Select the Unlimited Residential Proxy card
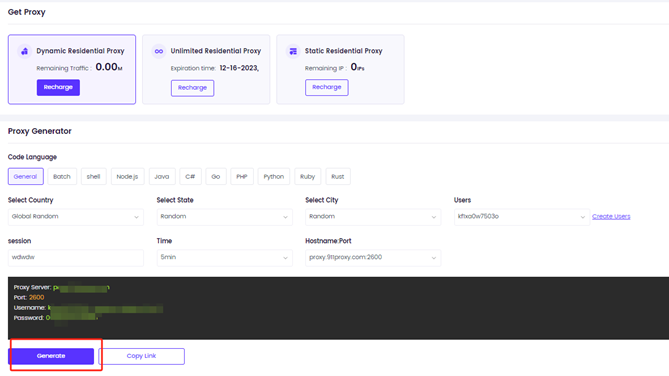669x376 pixels. point(206,70)
